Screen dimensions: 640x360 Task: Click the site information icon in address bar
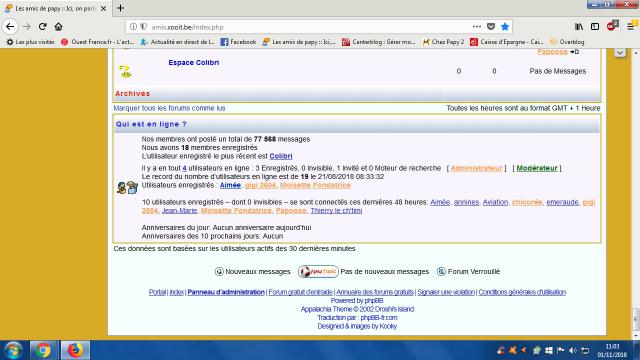[x=133, y=27]
